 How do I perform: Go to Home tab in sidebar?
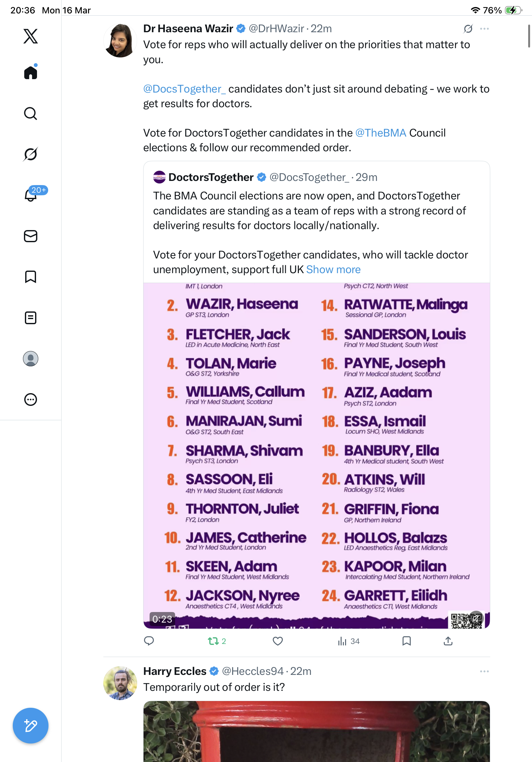[x=31, y=72]
